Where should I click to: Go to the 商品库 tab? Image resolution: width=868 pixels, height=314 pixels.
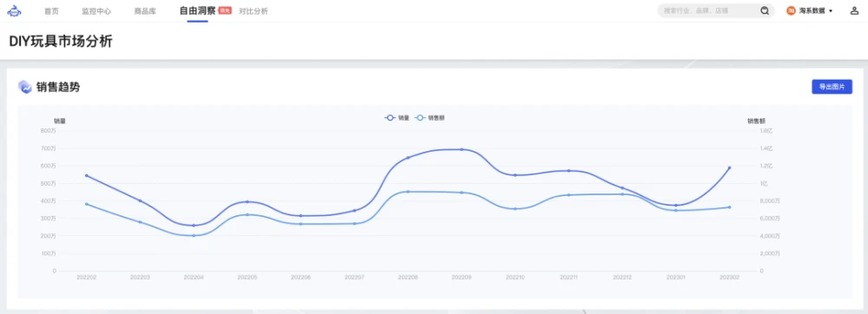coord(145,11)
